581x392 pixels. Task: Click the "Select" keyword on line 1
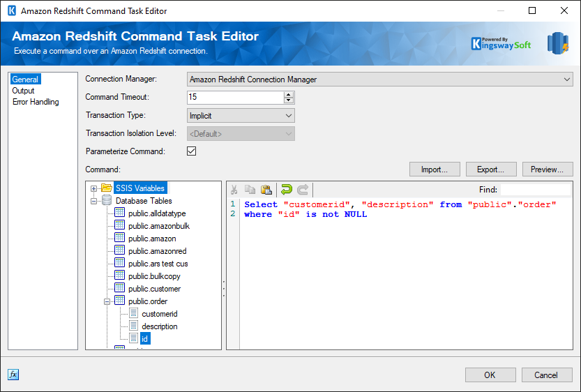point(261,204)
